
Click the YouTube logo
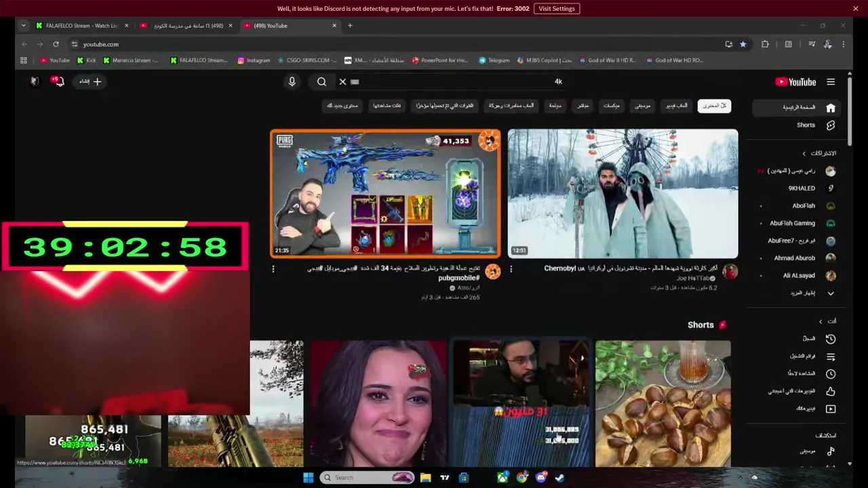tap(795, 82)
